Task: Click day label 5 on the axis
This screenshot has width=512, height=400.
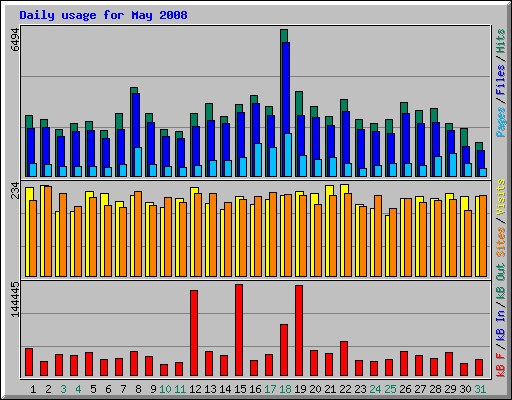Action: click(x=93, y=389)
